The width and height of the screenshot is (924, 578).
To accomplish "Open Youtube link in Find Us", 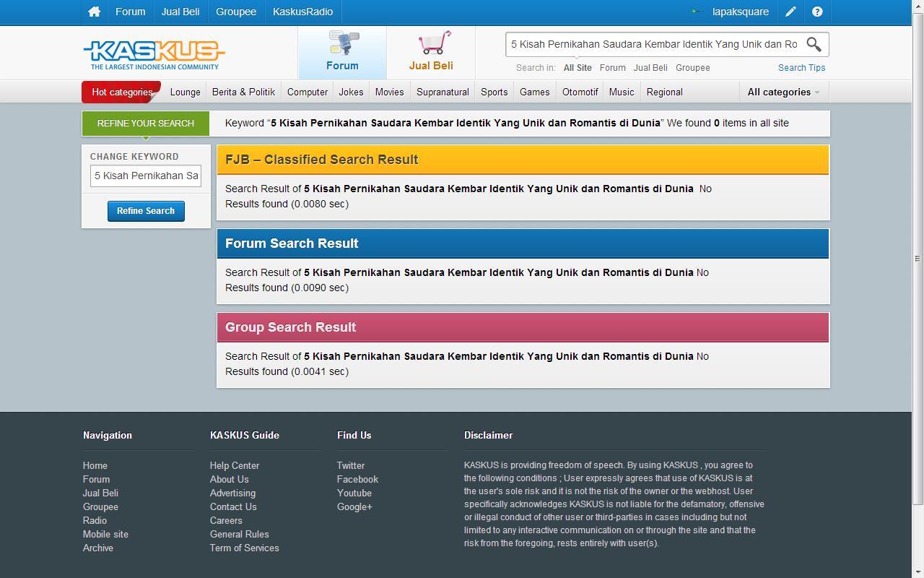I will tap(354, 493).
